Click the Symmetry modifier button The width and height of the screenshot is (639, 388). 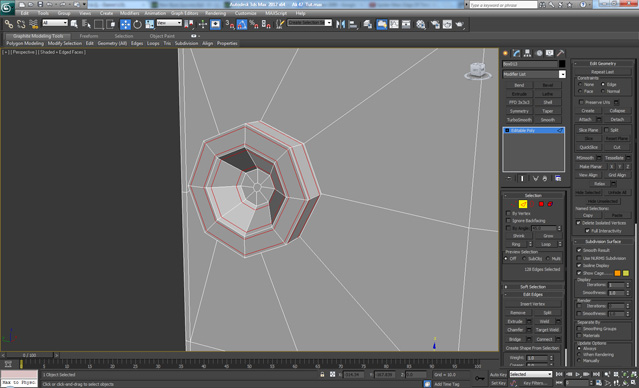[519, 111]
